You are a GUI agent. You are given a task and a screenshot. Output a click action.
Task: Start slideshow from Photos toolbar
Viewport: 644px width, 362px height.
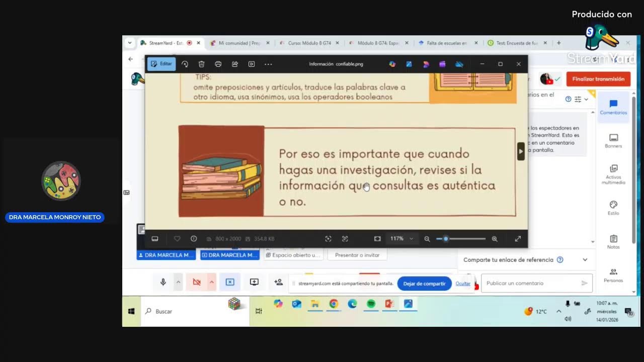tap(252, 64)
